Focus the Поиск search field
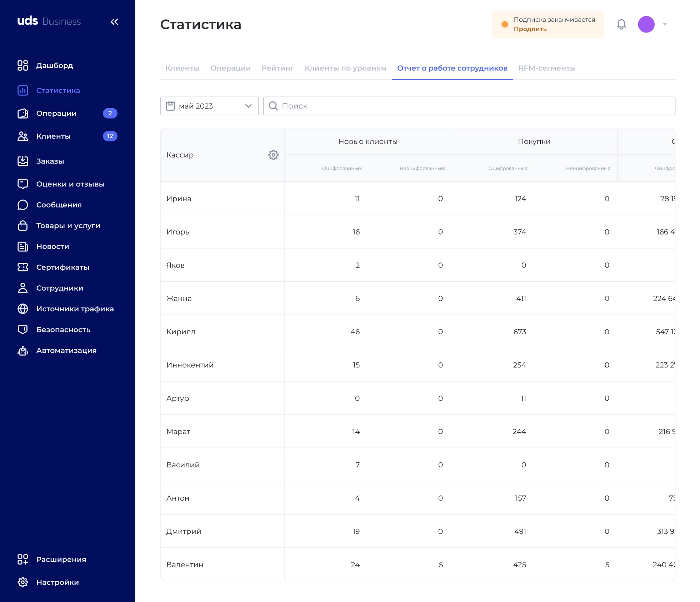700x602 pixels. point(469,106)
